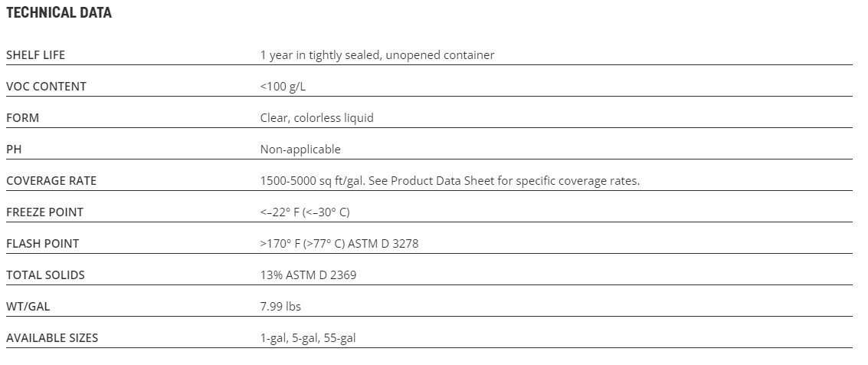
Task: Click the '<–22° F (<–30° C)' value
Action: [x=305, y=212]
